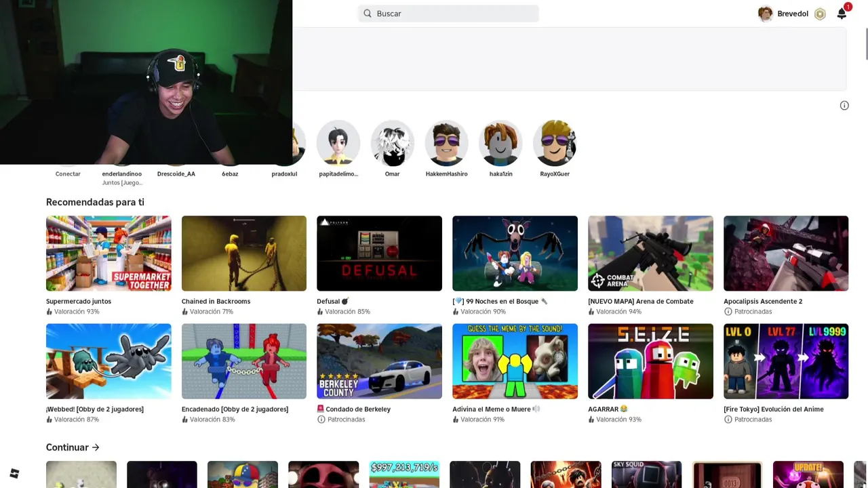Click Supermercado juntos title text
The height and width of the screenshot is (488, 868).
[x=79, y=301]
